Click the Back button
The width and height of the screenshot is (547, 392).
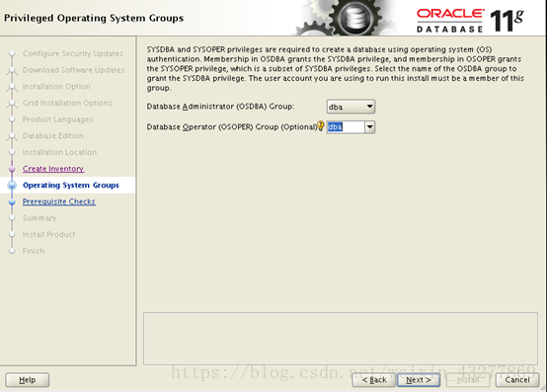pos(373,380)
